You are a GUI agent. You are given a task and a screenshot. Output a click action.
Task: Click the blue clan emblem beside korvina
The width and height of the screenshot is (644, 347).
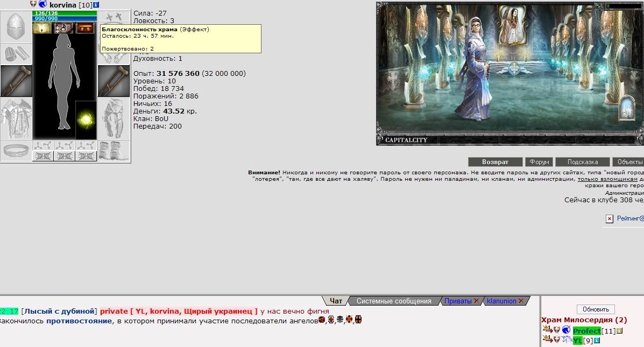pyautogui.click(x=43, y=4)
